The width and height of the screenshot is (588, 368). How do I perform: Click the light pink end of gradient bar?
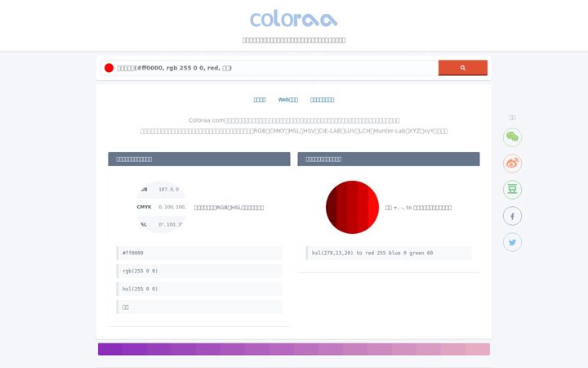(478, 349)
